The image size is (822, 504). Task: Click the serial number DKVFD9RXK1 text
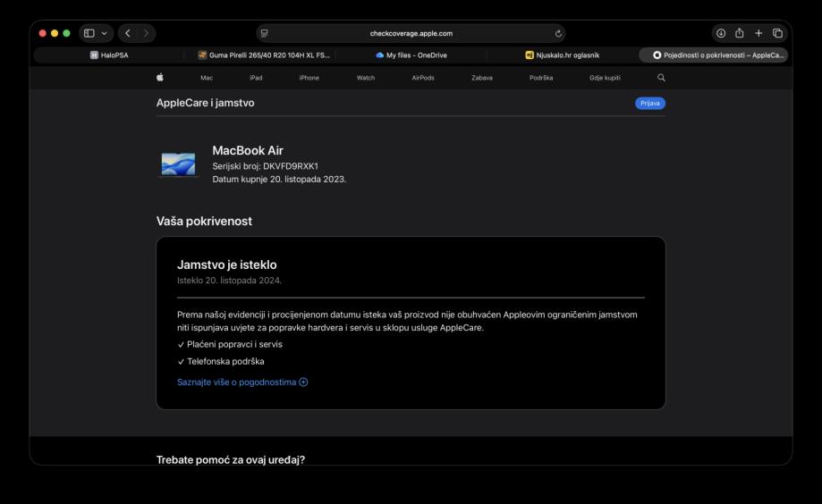click(291, 166)
